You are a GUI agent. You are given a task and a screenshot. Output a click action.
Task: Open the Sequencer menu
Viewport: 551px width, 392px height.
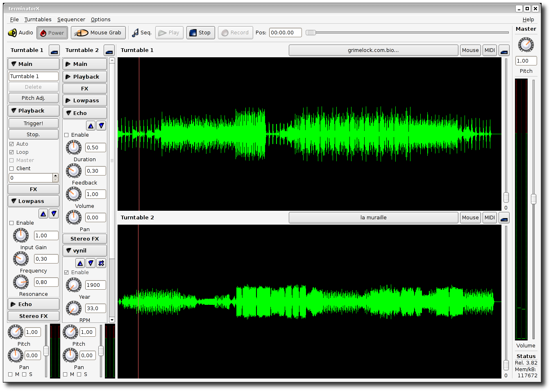pyautogui.click(x=71, y=20)
